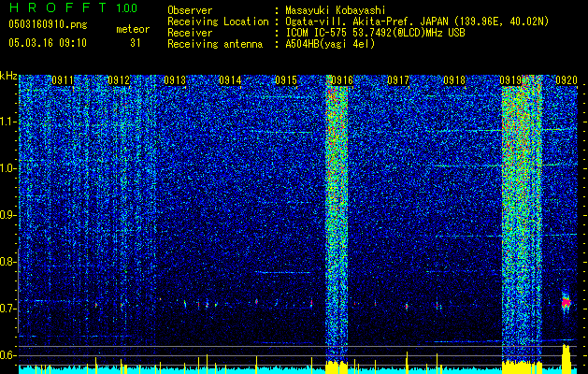Image resolution: width=588 pixels, height=374 pixels.
Task: Click the kHz axis unit label
Action: tap(8, 76)
